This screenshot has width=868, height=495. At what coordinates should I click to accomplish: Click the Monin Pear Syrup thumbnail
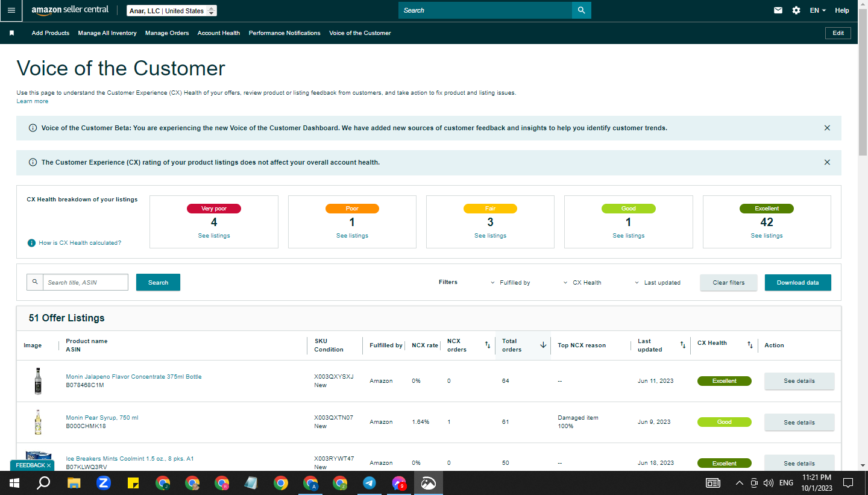point(38,422)
